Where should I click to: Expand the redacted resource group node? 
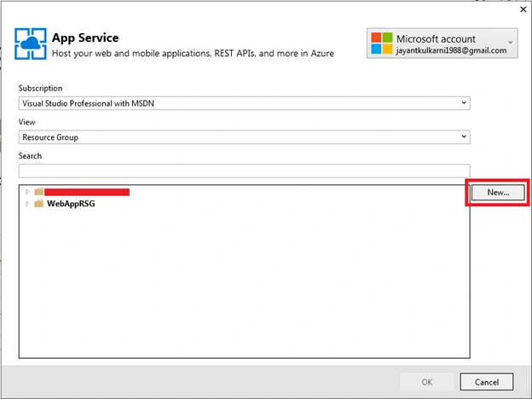[x=28, y=192]
